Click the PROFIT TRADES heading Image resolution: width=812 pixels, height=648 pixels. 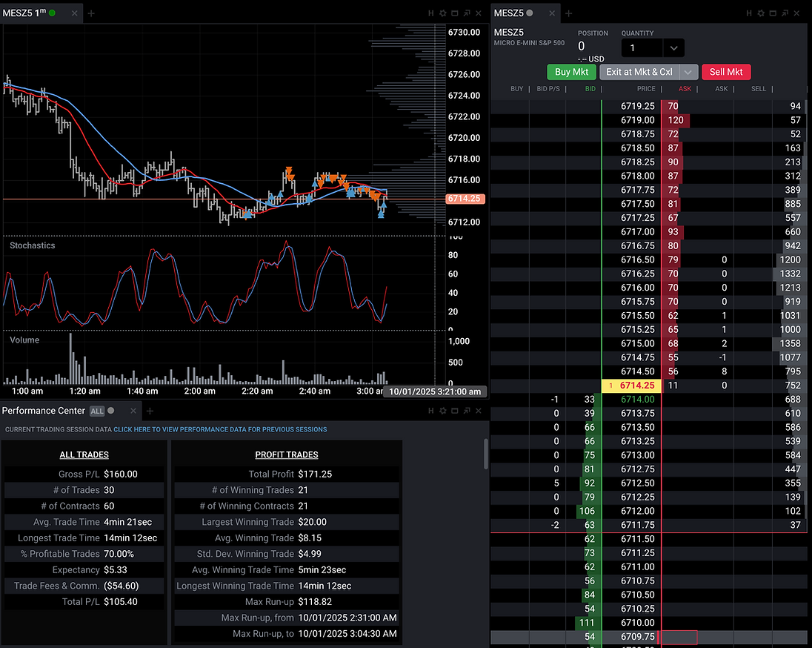click(x=287, y=454)
